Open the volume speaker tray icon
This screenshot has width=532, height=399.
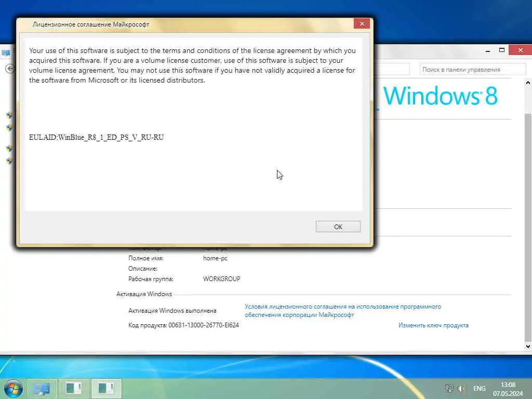461,388
